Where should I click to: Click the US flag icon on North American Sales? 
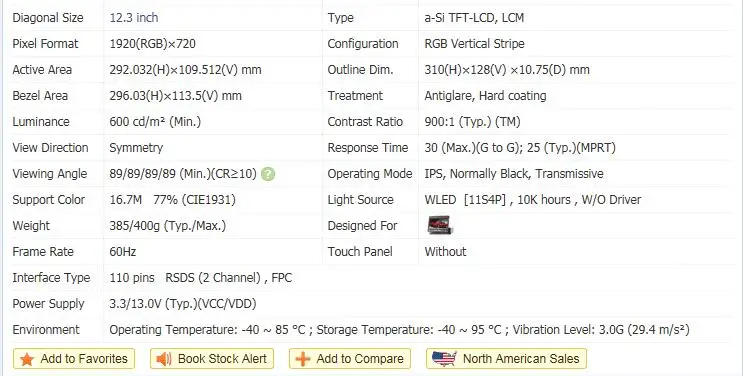click(x=444, y=359)
